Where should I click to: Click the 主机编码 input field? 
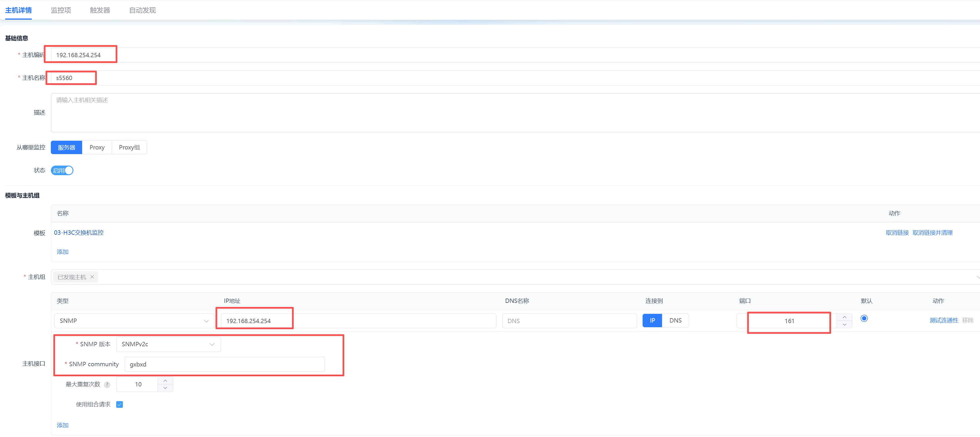515,55
